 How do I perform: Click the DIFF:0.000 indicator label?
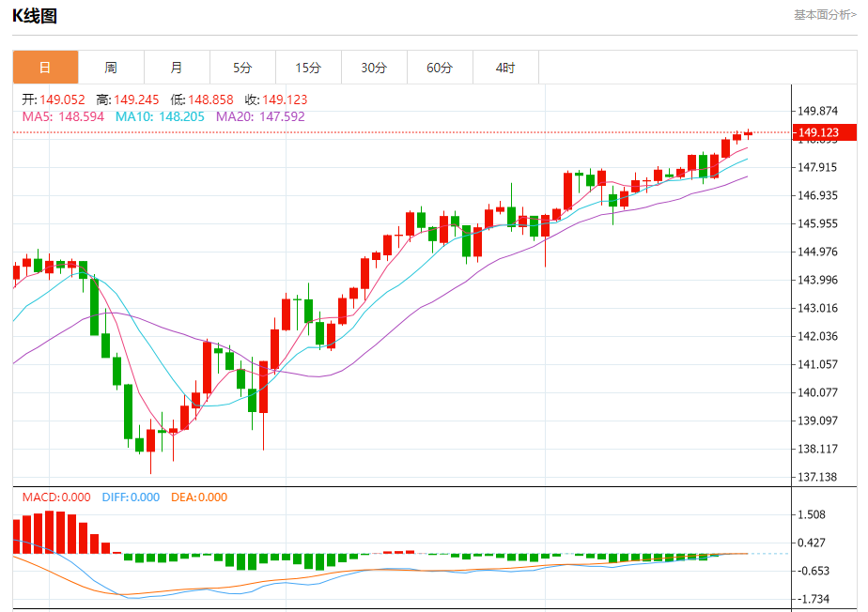coord(131,497)
